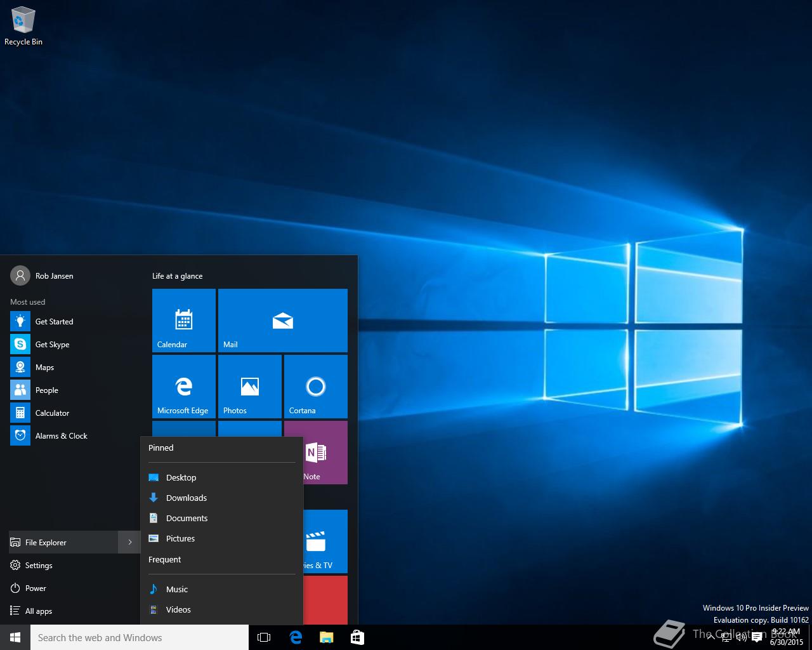812x650 pixels.
Task: Click File Explorer in the Start menu
Action: (63, 542)
